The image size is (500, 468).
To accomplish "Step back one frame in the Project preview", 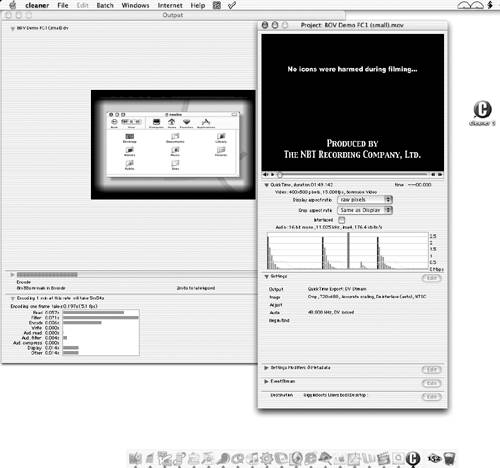I will [433, 174].
